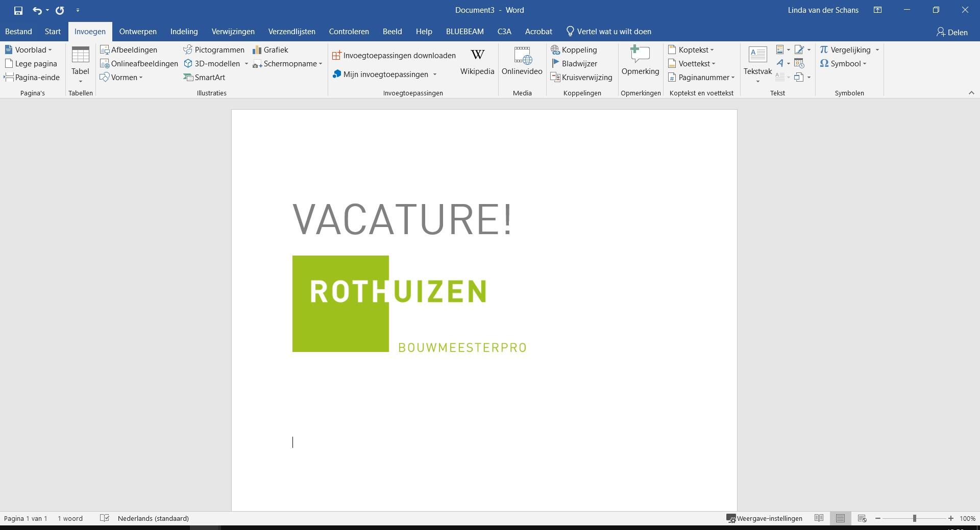Click the Save icon in quick access toolbar
Viewport: 980px width, 530px height.
pyautogui.click(x=18, y=10)
